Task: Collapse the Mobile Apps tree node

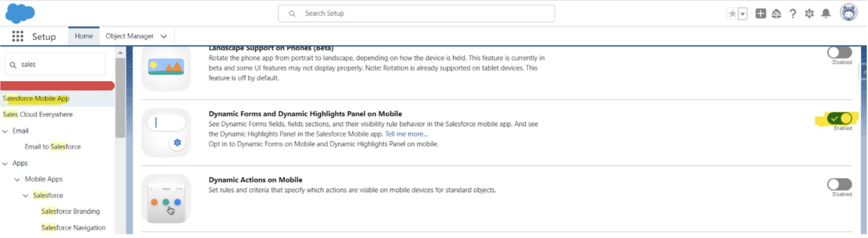Action: [x=18, y=179]
